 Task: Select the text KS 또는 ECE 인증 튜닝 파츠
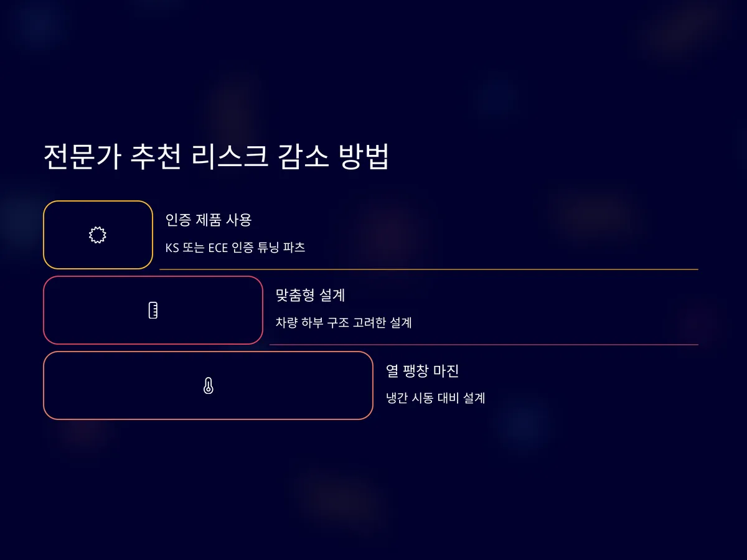click(235, 247)
